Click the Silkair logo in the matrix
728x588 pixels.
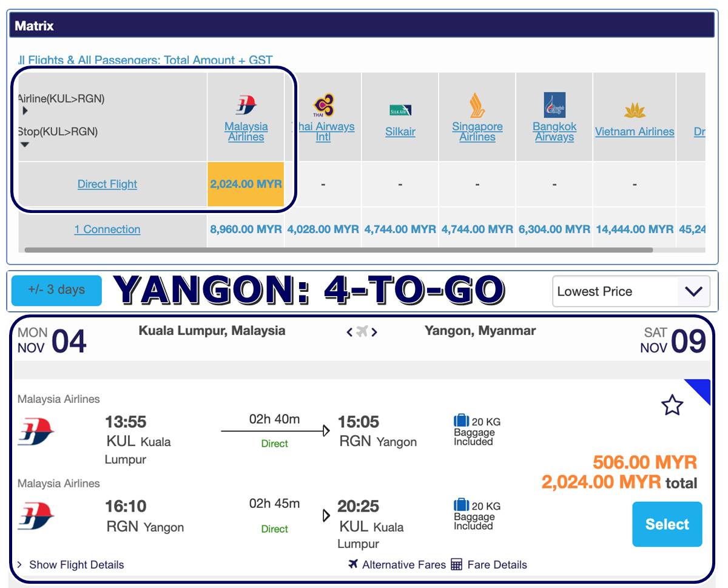tap(400, 110)
